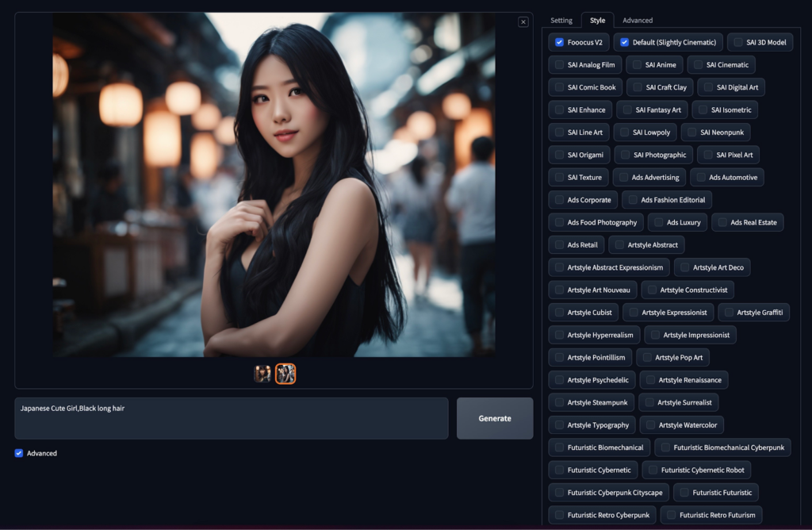Click the Generate button
Image resolution: width=812 pixels, height=530 pixels.
495,418
